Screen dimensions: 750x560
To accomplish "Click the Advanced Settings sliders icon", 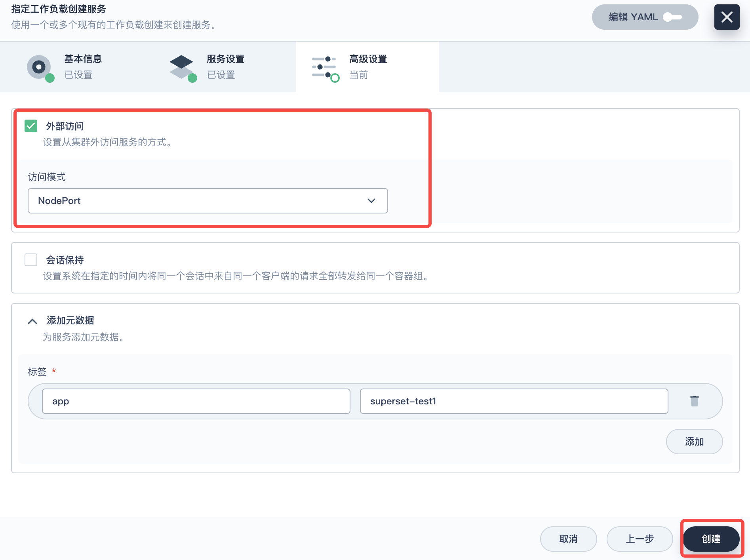I will pyautogui.click(x=324, y=67).
